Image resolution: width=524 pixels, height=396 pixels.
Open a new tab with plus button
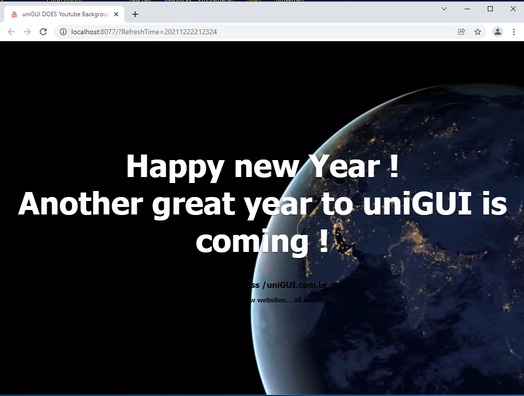135,14
